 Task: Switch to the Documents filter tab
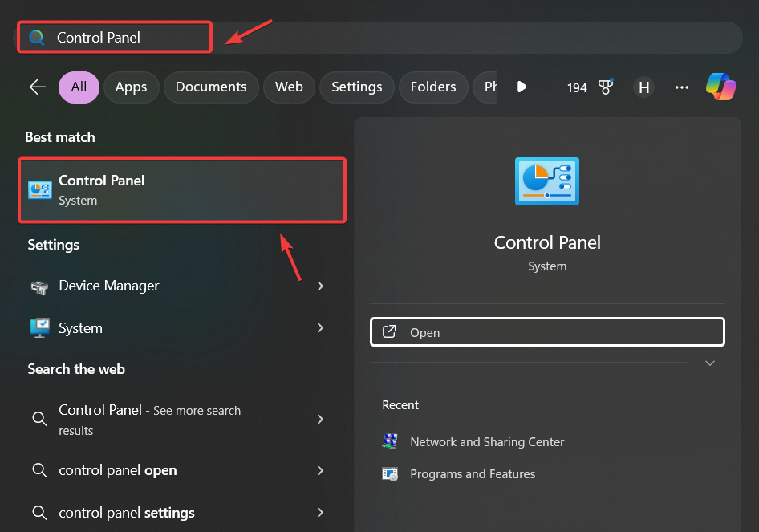(x=211, y=87)
